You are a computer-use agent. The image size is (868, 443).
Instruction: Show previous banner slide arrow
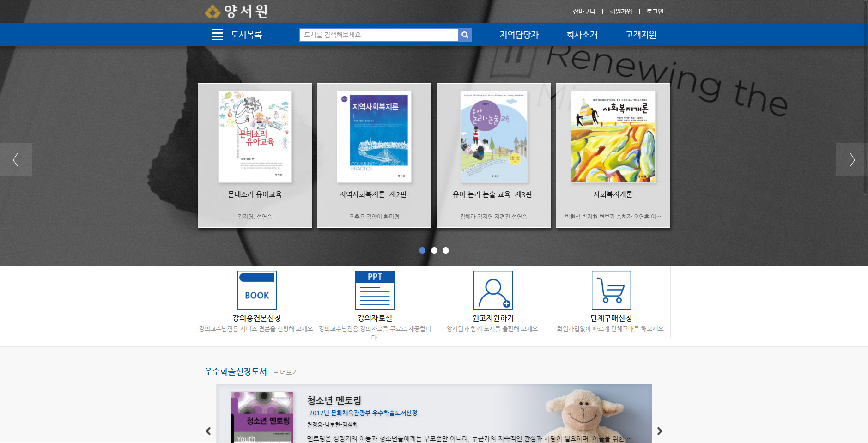tap(16, 159)
